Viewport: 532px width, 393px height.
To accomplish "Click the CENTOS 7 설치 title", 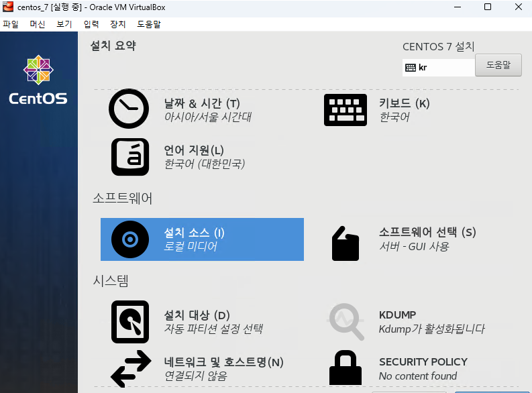I will coord(438,46).
